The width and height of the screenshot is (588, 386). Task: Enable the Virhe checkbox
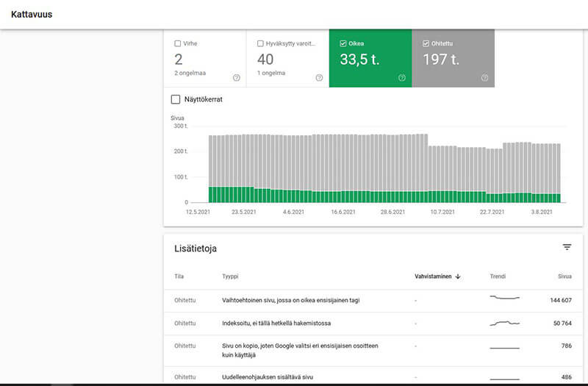click(x=178, y=43)
